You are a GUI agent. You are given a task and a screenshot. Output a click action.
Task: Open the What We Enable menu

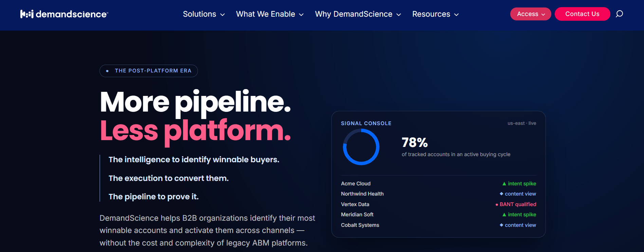(270, 14)
